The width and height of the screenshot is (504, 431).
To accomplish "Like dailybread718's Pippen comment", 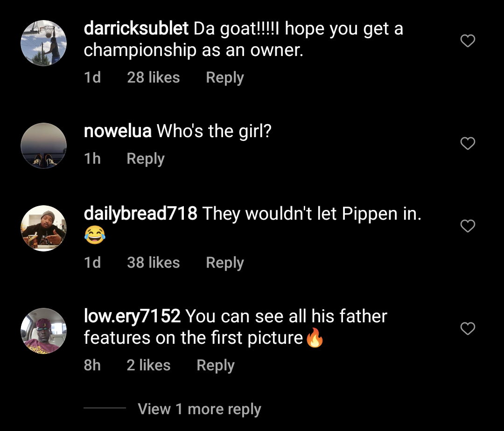I will 468,226.
